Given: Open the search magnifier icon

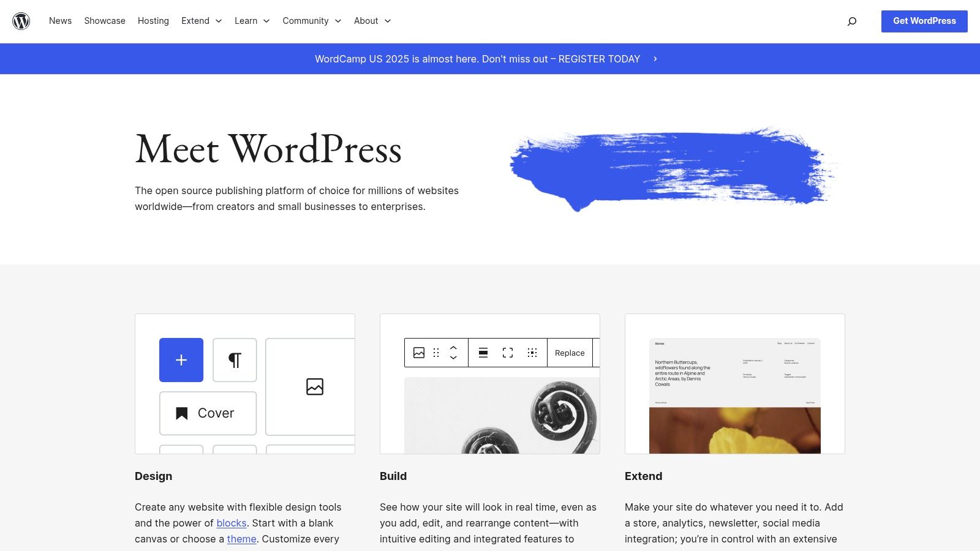Looking at the screenshot, I should (852, 21).
